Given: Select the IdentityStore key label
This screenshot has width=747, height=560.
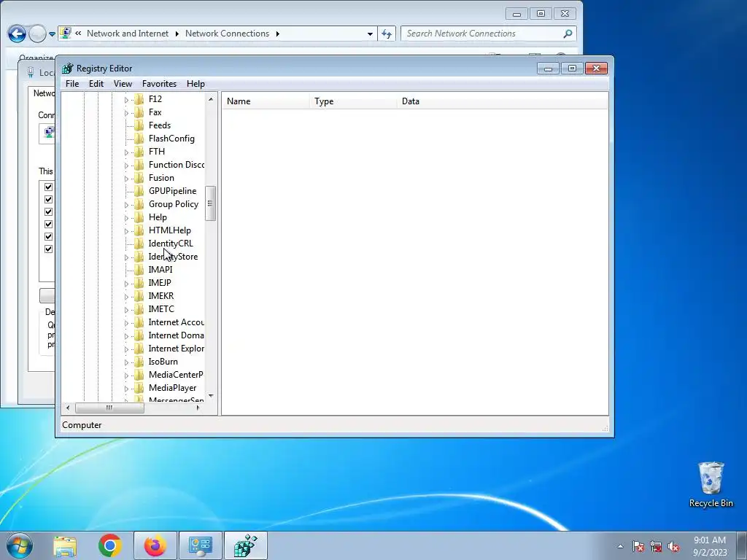Looking at the screenshot, I should click(x=173, y=257).
